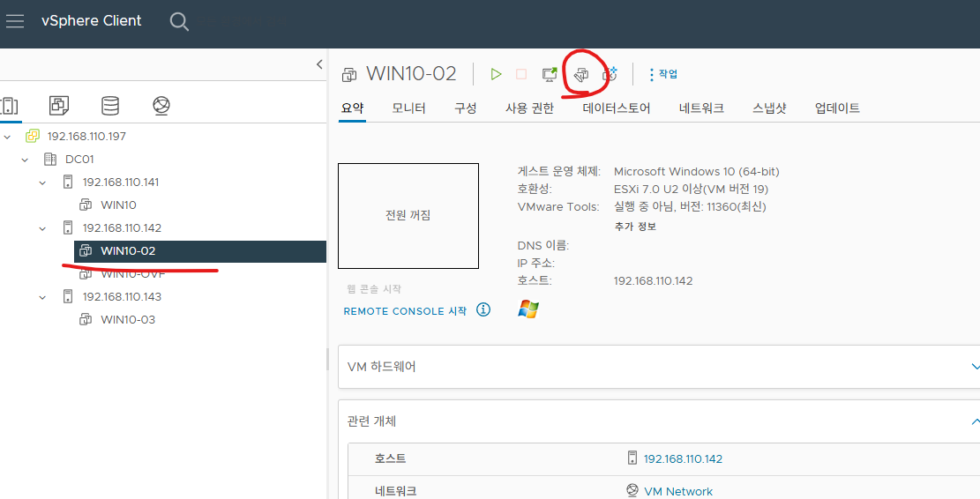Click REMOTE CONSOLE 시작 link
This screenshot has width=980, height=499.
coord(405,311)
